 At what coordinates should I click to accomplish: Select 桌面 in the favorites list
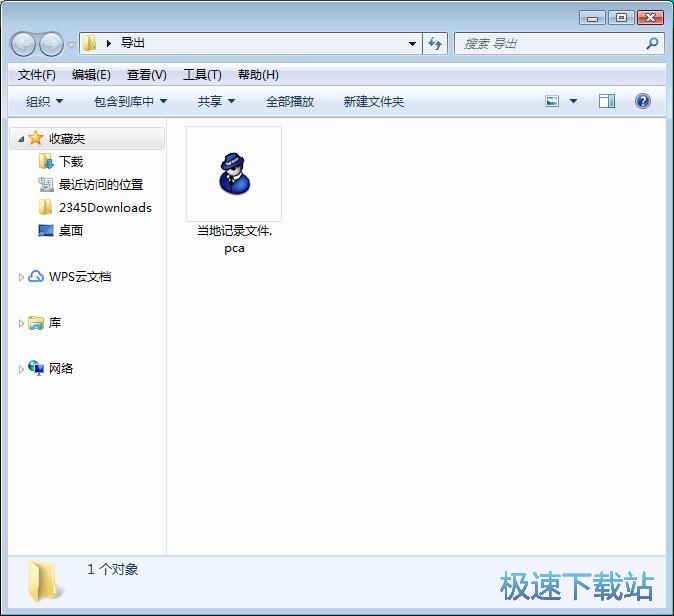point(71,231)
